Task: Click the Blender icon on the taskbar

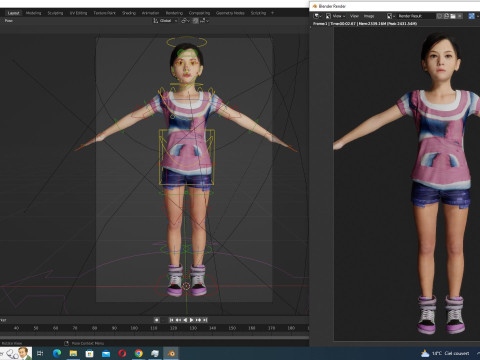Action: click(x=171, y=353)
